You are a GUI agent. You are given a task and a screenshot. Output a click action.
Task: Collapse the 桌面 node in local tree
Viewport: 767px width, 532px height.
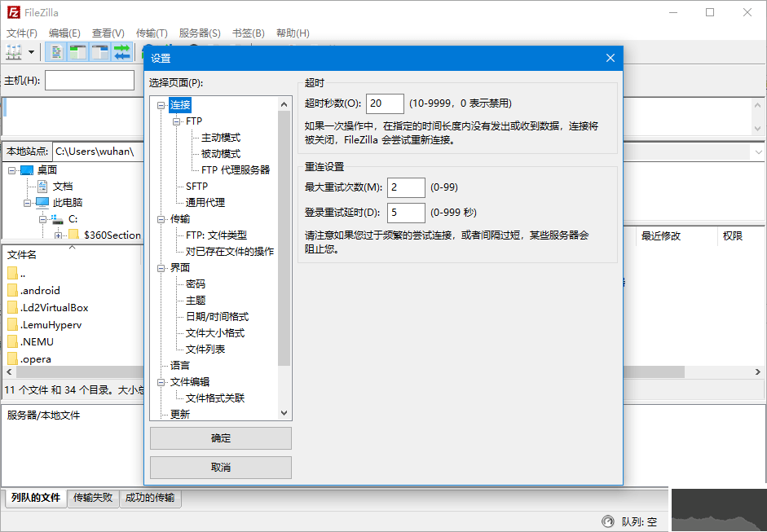11,170
